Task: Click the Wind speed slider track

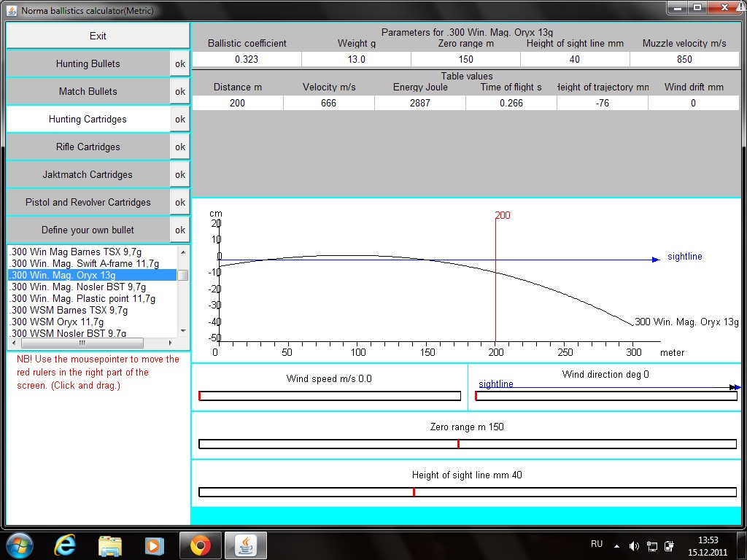Action: point(330,396)
